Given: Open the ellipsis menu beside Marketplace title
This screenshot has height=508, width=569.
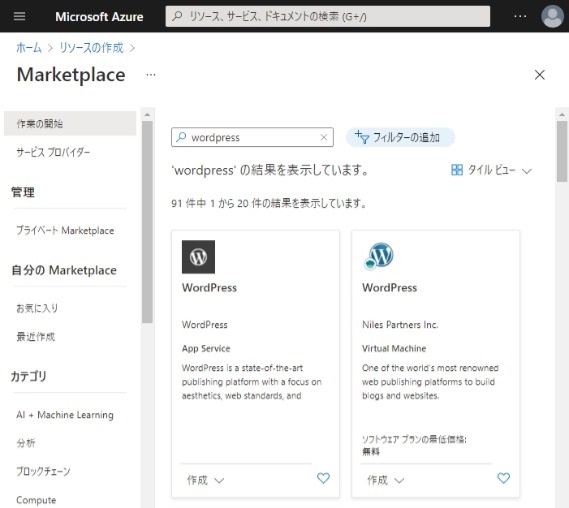Looking at the screenshot, I should click(151, 75).
